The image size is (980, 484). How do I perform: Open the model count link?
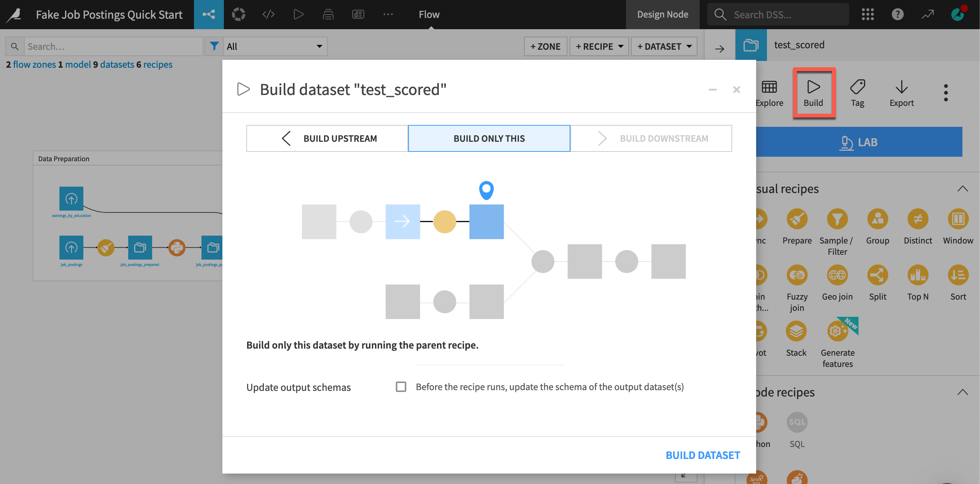click(x=78, y=65)
